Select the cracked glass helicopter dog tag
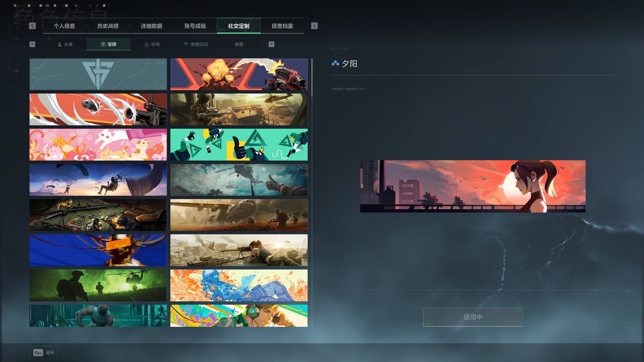Viewport: 644px width, 362px height. pyautogui.click(x=239, y=180)
